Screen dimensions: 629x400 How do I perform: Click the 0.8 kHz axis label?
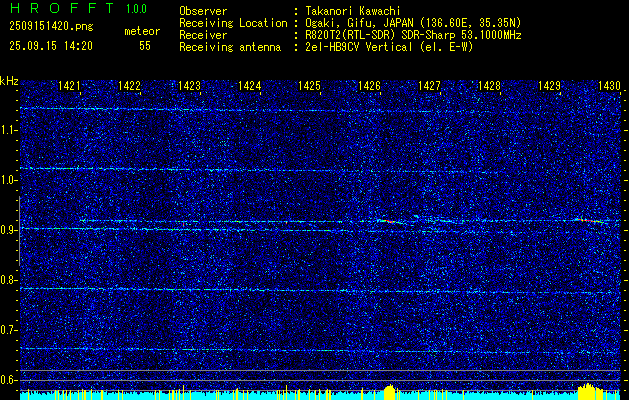point(8,280)
